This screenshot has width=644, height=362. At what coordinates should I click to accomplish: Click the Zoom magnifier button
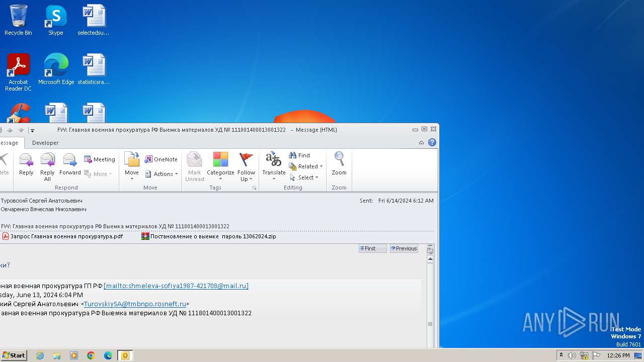pyautogui.click(x=339, y=164)
